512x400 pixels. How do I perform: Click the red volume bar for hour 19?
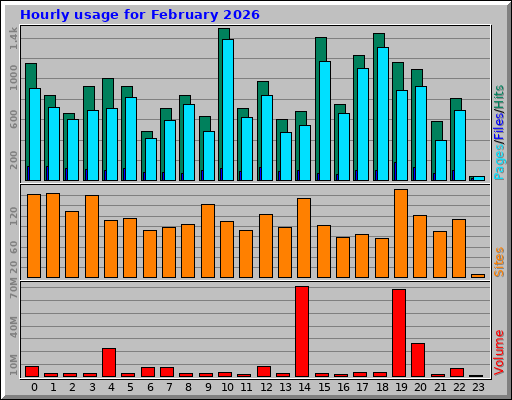(399, 333)
